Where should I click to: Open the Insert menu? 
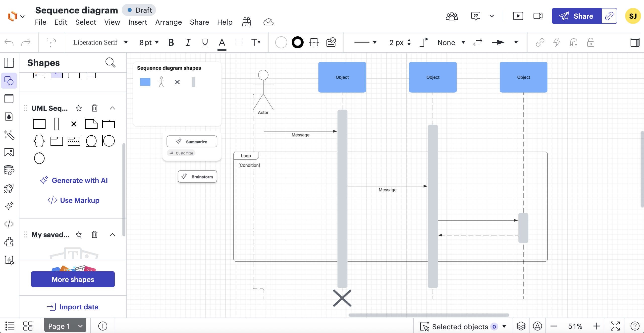[137, 22]
